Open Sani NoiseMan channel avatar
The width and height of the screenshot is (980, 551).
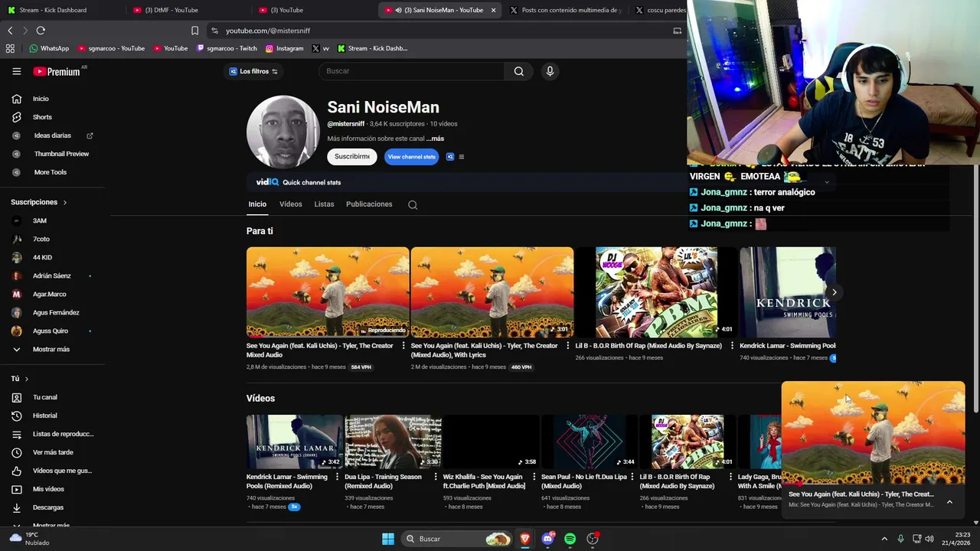[x=283, y=132]
